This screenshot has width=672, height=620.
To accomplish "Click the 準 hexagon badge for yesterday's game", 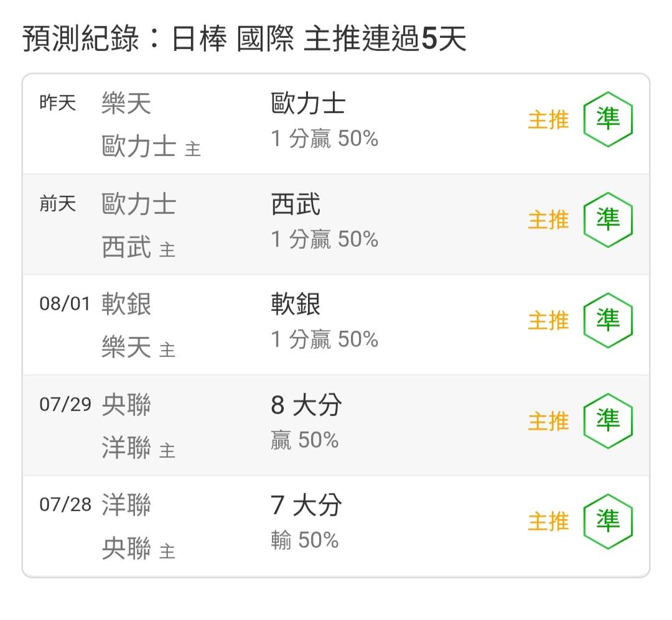I will (x=608, y=119).
